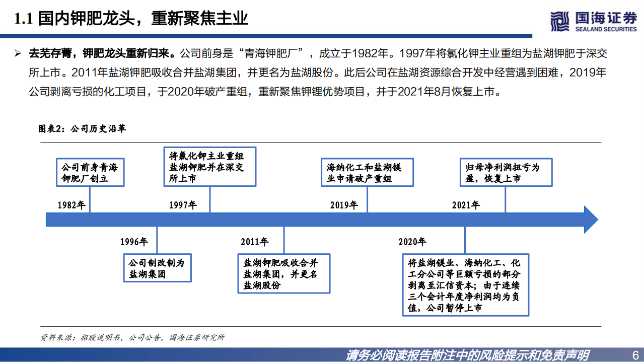Click the 资料来源 source citation text
Screen dimensions: 644x362
pyautogui.click(x=132, y=338)
